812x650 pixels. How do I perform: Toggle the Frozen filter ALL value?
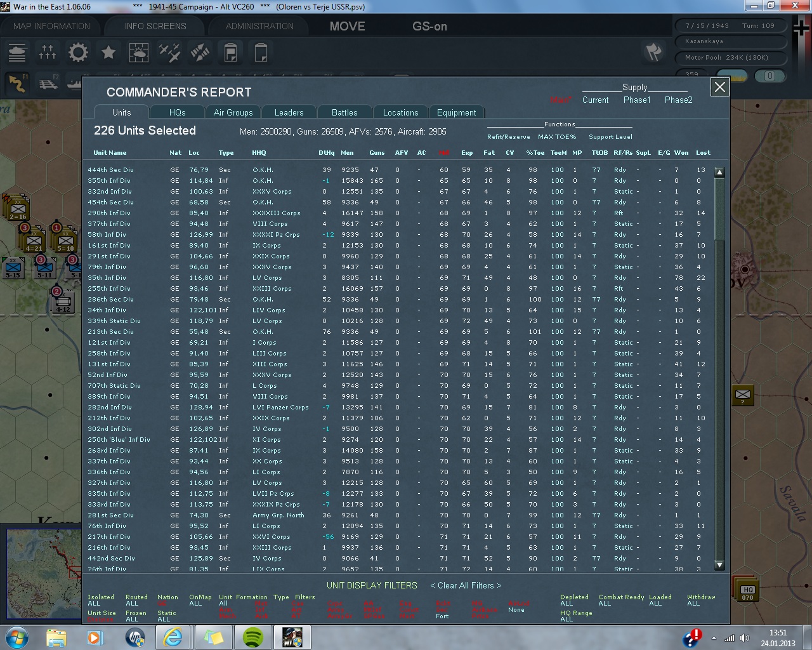tap(132, 619)
